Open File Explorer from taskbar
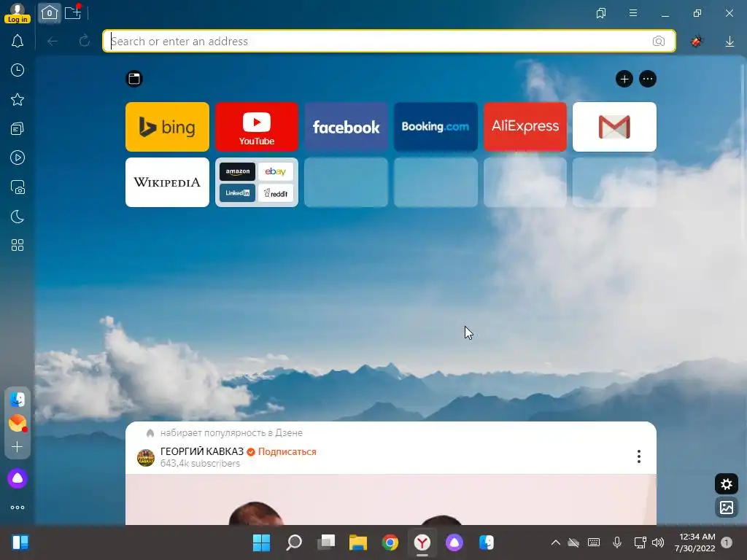 [357, 542]
